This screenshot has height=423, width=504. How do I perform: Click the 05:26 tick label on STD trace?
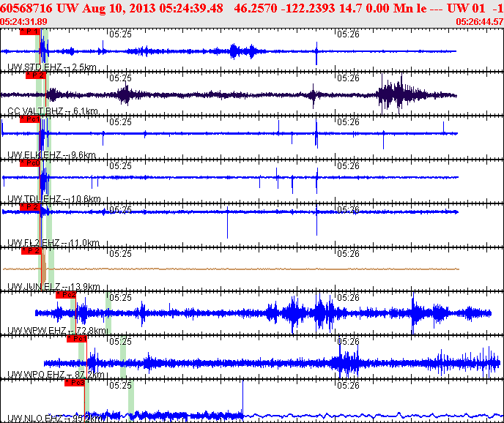coord(347,34)
